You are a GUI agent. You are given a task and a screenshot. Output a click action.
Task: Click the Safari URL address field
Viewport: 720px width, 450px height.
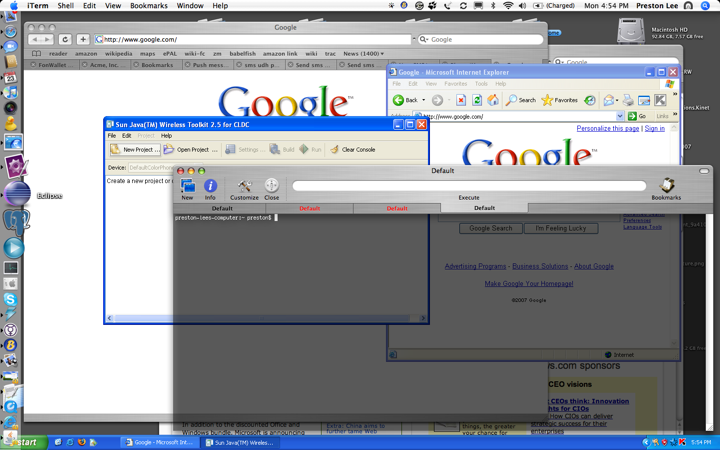(253, 39)
